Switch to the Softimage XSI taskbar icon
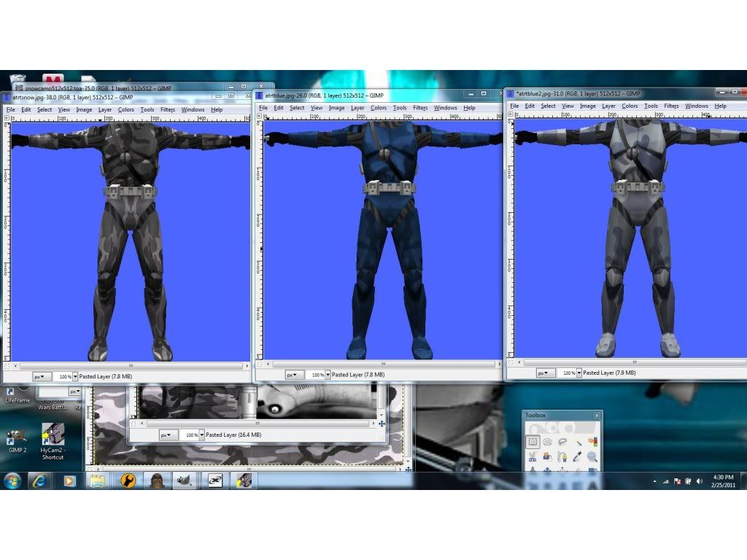 click(x=214, y=481)
